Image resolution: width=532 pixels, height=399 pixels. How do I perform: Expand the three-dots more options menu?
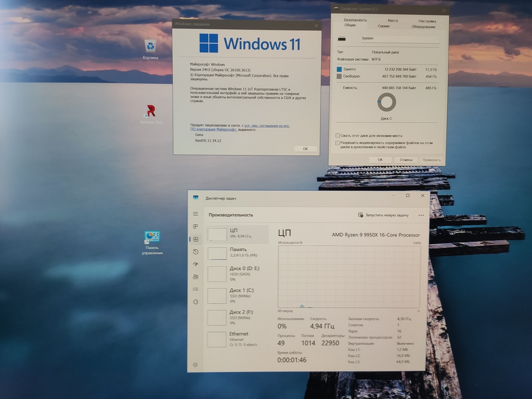pyautogui.click(x=421, y=215)
